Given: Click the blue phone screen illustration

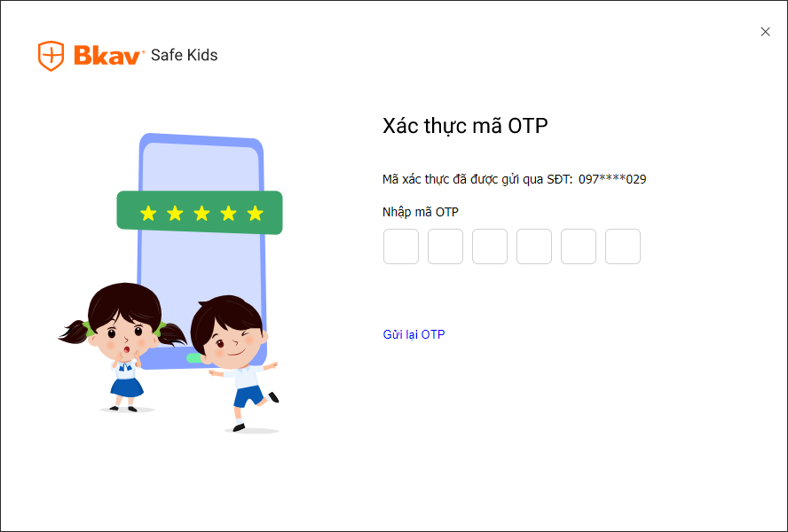Looking at the screenshot, I should pos(201,251).
